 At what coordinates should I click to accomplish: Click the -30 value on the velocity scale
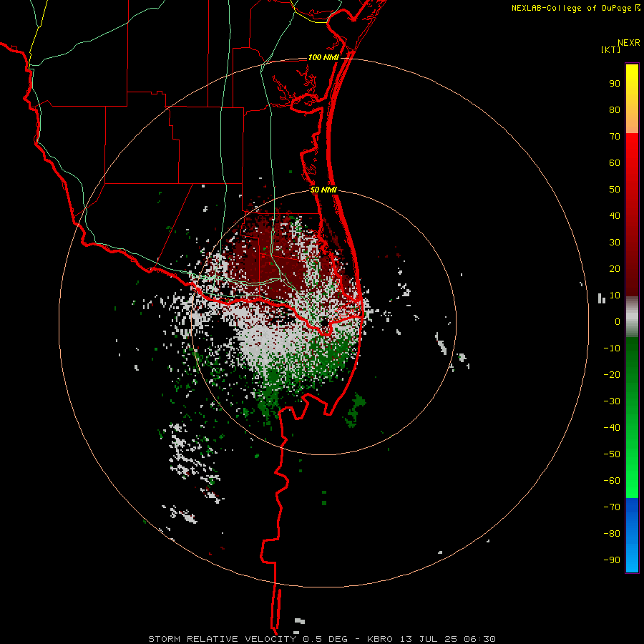612,401
